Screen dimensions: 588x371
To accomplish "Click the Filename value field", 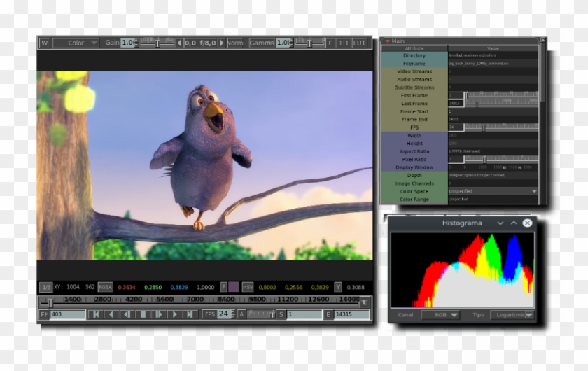I will point(493,64).
